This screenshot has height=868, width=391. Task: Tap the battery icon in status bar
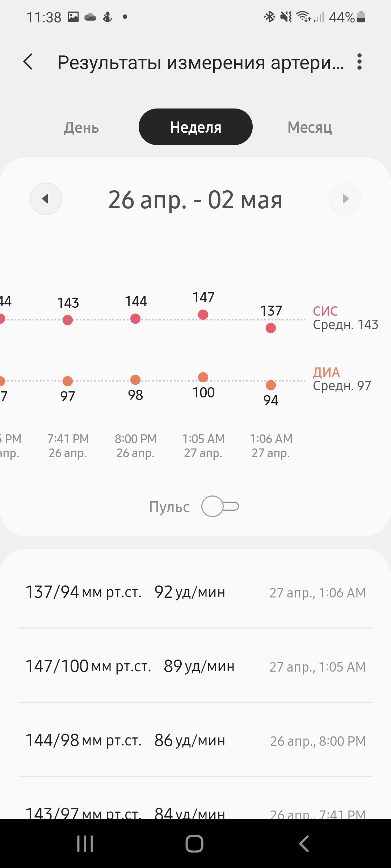tap(361, 17)
